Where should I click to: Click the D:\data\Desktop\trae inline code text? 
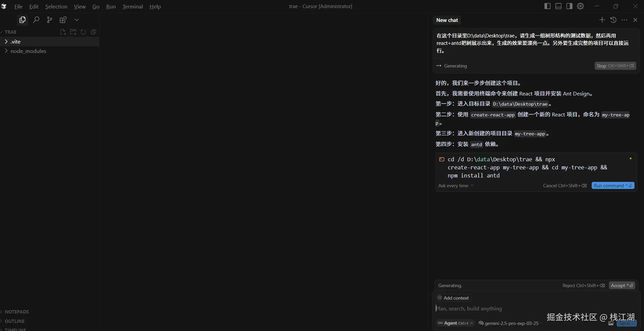coord(520,104)
